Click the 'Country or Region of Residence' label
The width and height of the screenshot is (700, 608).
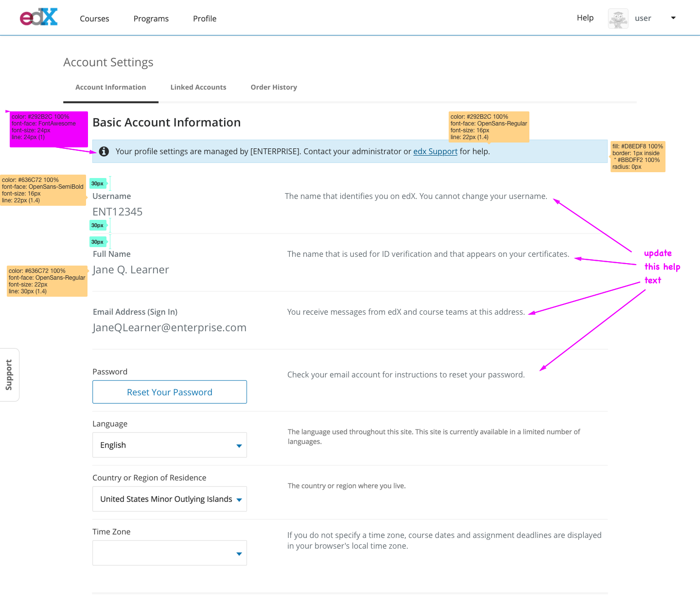point(149,478)
